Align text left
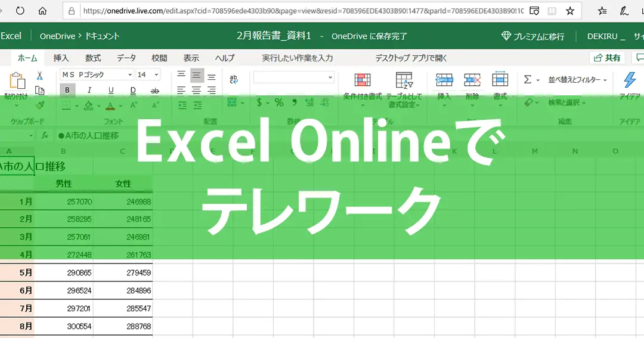 (x=181, y=90)
